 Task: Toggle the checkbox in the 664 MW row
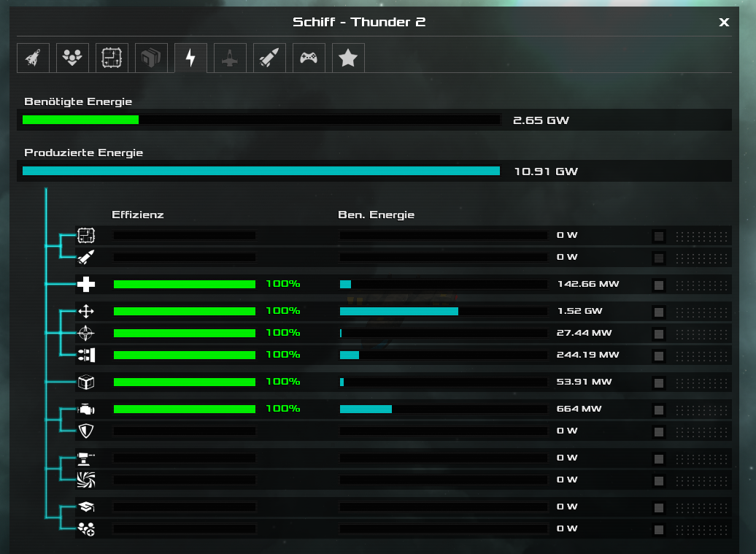(x=659, y=409)
